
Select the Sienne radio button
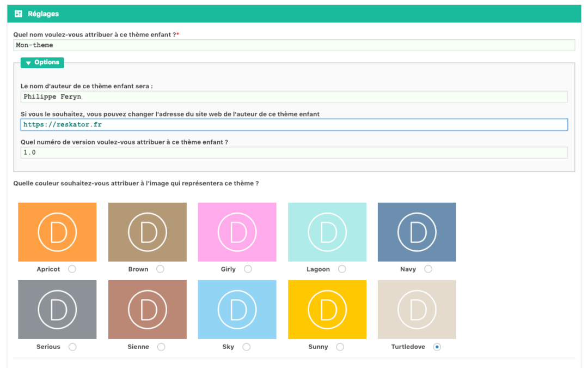point(161,347)
